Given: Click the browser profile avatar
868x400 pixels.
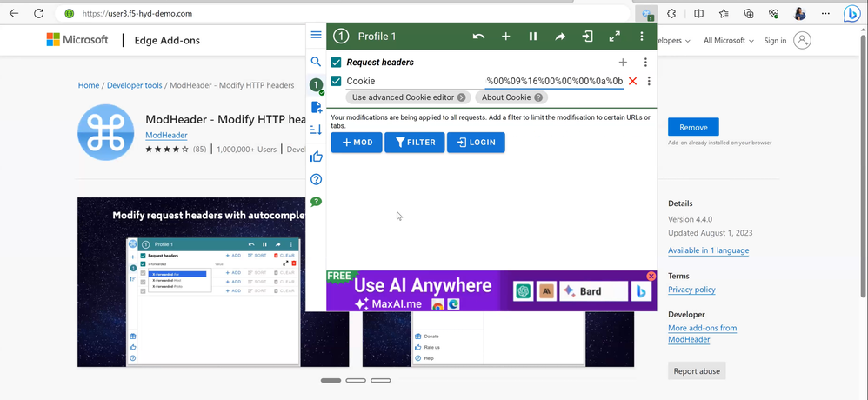Looking at the screenshot, I should [x=799, y=14].
